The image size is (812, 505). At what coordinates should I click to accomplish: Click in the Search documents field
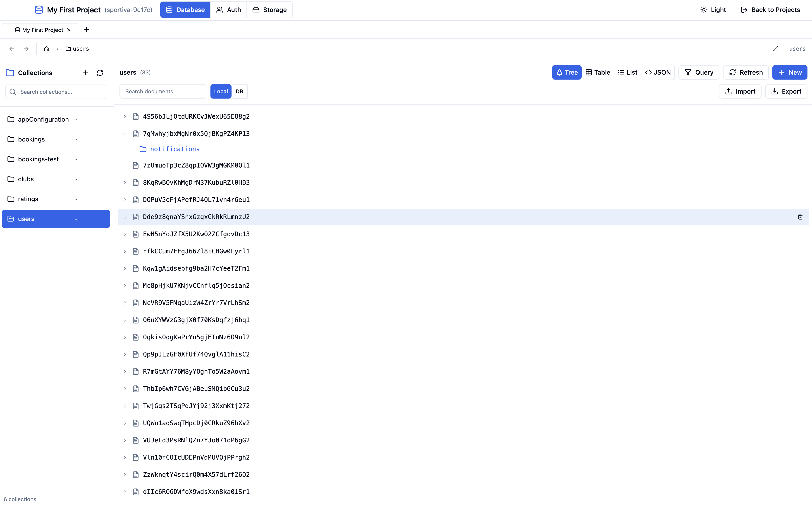163,91
